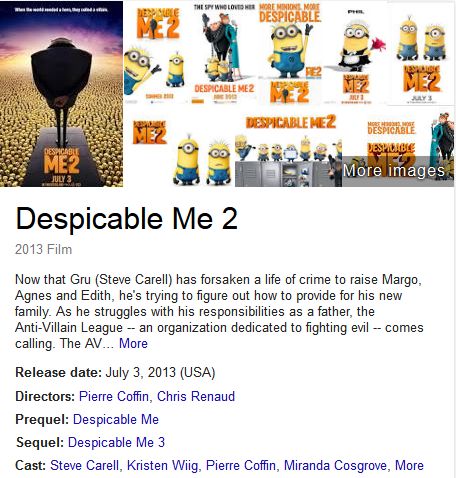Screen dimensions: 456x478
Task: Show more cast members via 'More'
Action: point(409,465)
